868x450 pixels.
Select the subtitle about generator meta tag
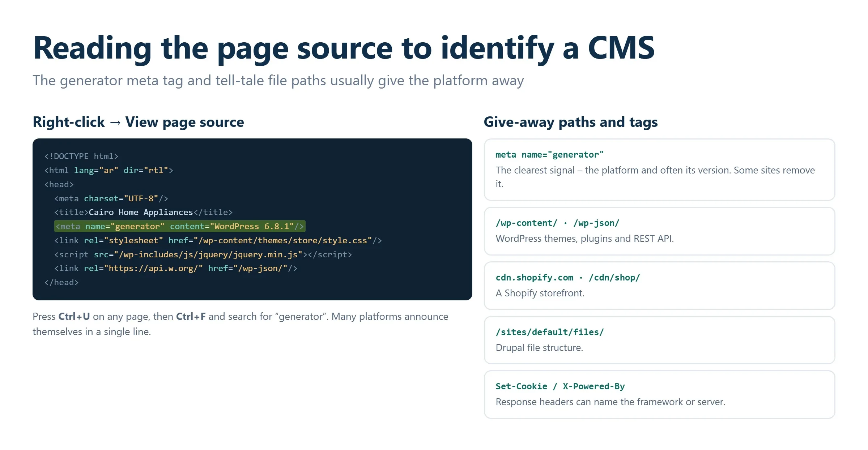pos(278,81)
